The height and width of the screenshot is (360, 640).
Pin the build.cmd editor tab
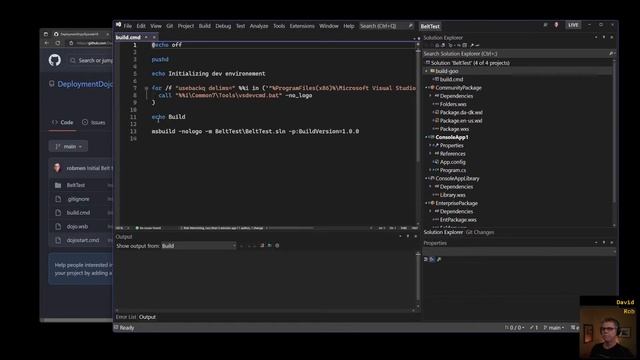point(146,37)
